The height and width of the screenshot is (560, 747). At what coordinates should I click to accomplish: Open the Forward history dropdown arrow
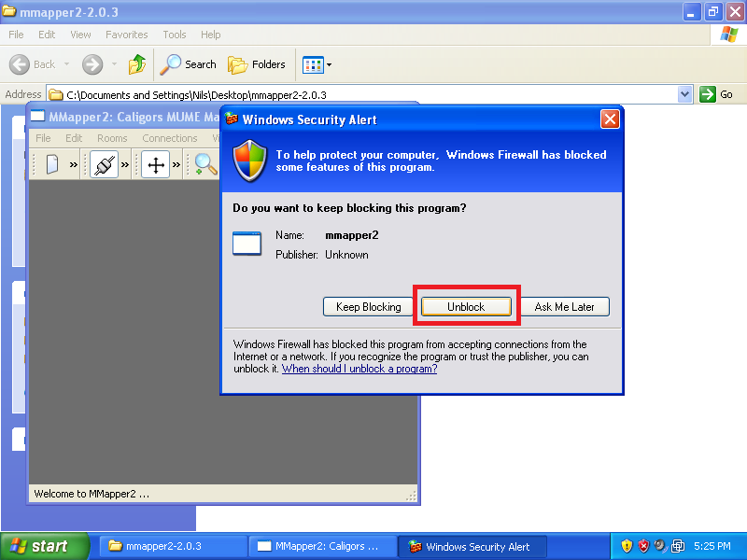[x=114, y=63]
